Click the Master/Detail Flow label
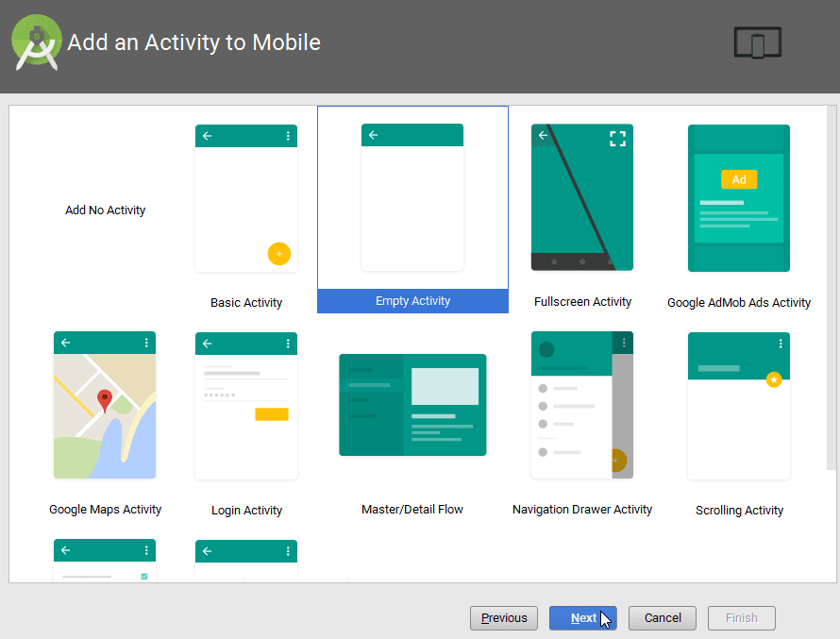 click(412, 510)
